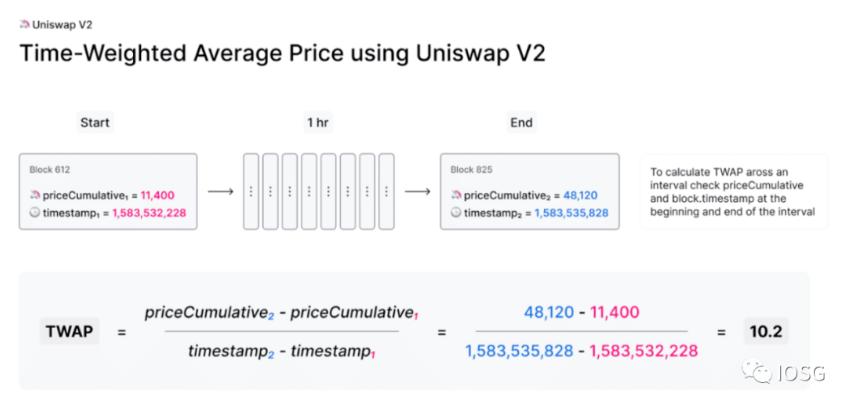Screen dimensions: 843x408
Task: Click the unicorn icon beside priceCumulative₁
Action: pos(37,196)
